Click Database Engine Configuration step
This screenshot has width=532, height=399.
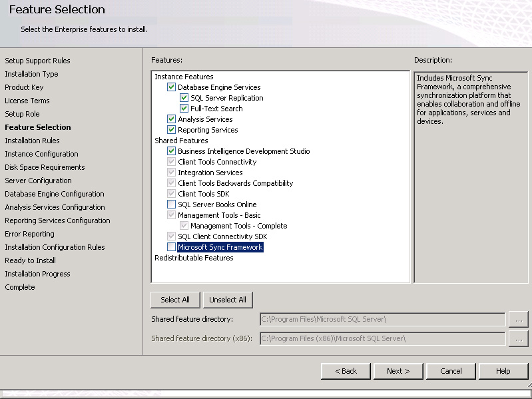pyautogui.click(x=55, y=194)
